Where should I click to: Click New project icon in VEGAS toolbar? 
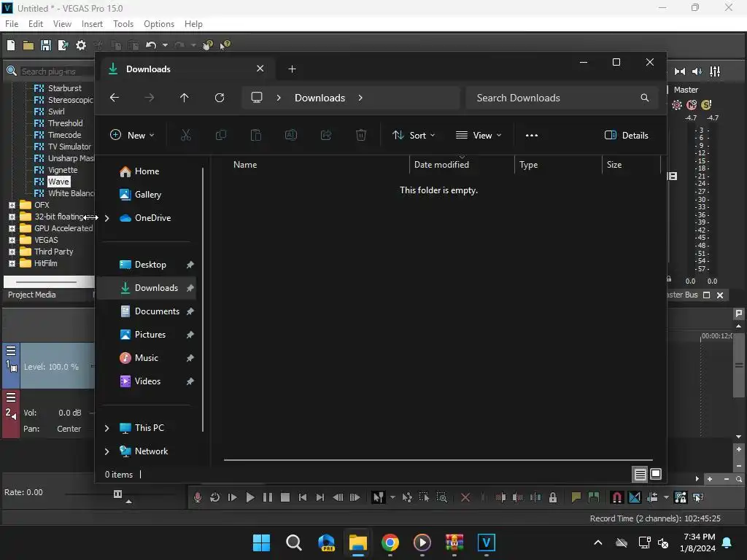11,45
